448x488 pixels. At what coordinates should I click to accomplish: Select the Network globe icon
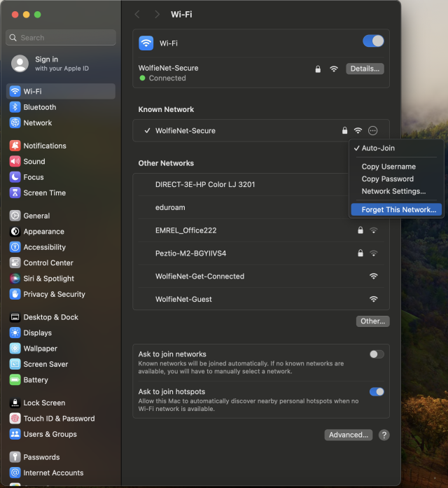15,123
